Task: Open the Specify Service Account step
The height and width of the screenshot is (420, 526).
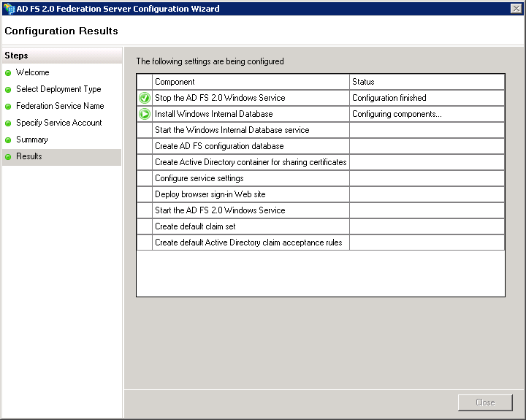Action: pyautogui.click(x=59, y=123)
